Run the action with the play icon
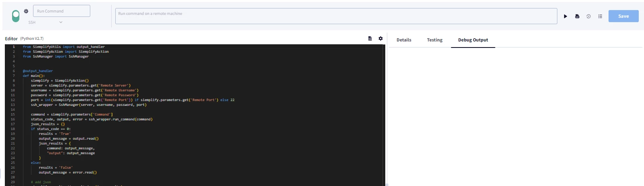 (x=565, y=17)
